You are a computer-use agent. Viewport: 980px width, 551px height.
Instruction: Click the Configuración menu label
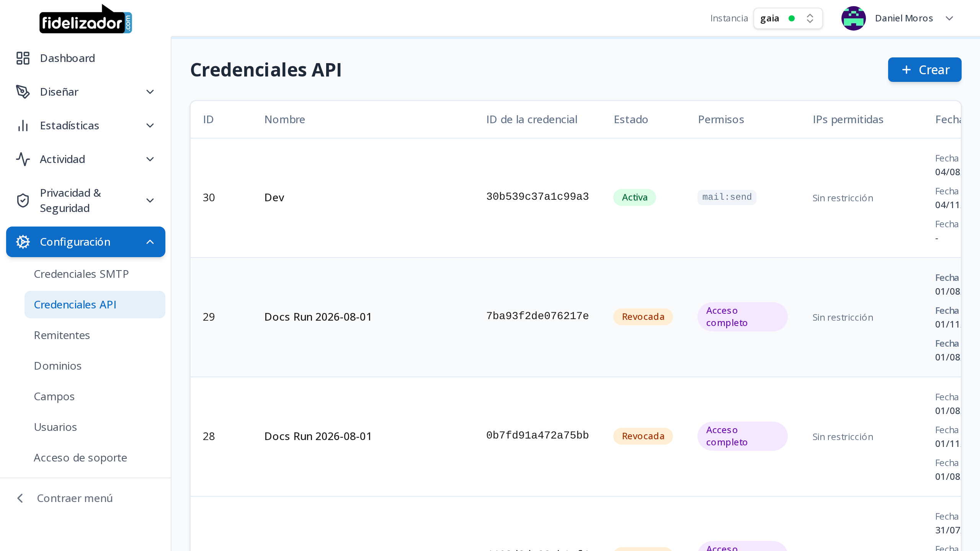pyautogui.click(x=75, y=242)
